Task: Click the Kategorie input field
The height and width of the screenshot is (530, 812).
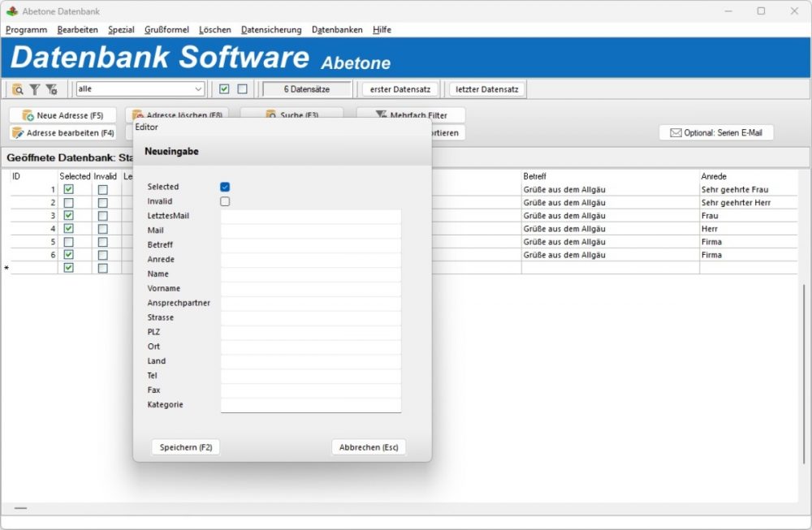Action: point(311,405)
